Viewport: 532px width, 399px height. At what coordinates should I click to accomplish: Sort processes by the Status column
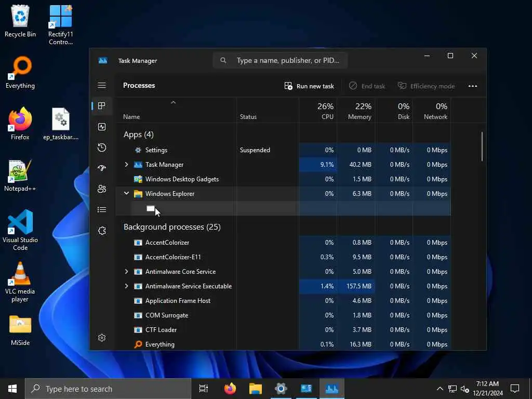click(x=268, y=111)
